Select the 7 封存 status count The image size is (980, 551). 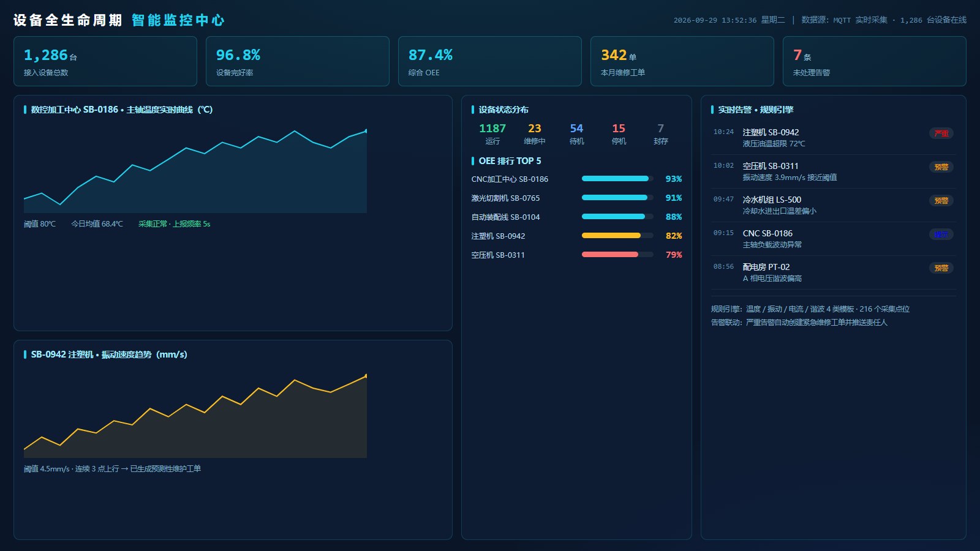(x=660, y=134)
